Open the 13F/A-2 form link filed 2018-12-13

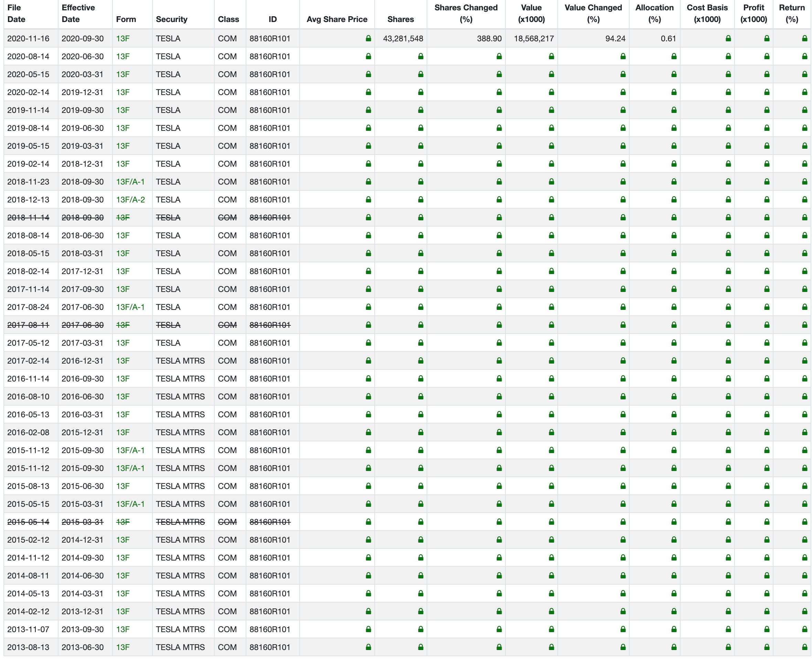pyautogui.click(x=130, y=199)
